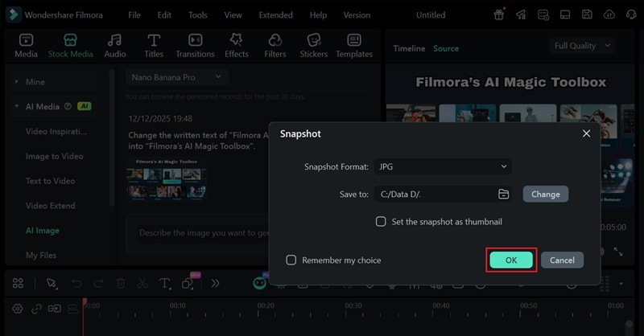
Task: Open the Effects panel
Action: coord(236,46)
